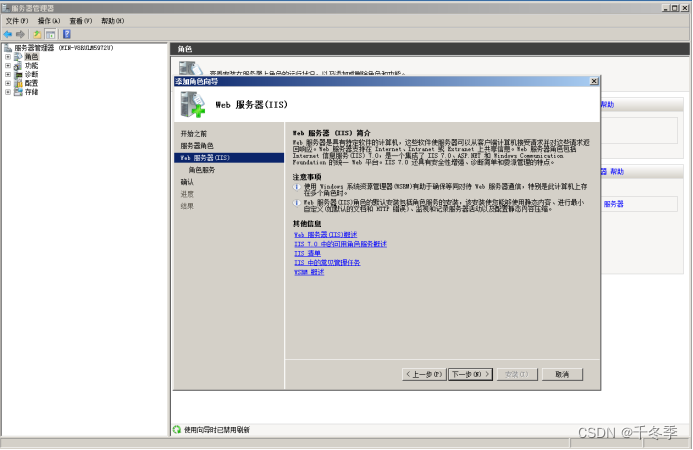Image resolution: width=693 pixels, height=450 pixels.
Task: Click the 配置 node icon in tree
Action: pos(18,83)
